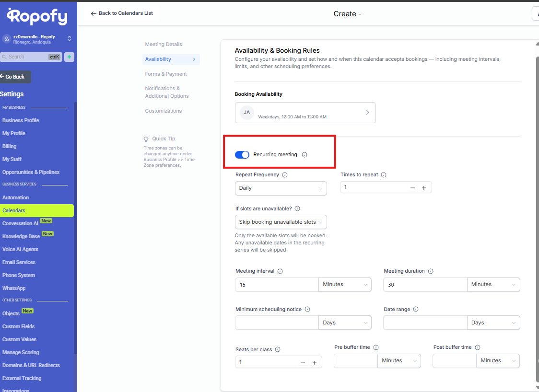
Task: Decrease Seats per class with minus icon
Action: point(303,363)
